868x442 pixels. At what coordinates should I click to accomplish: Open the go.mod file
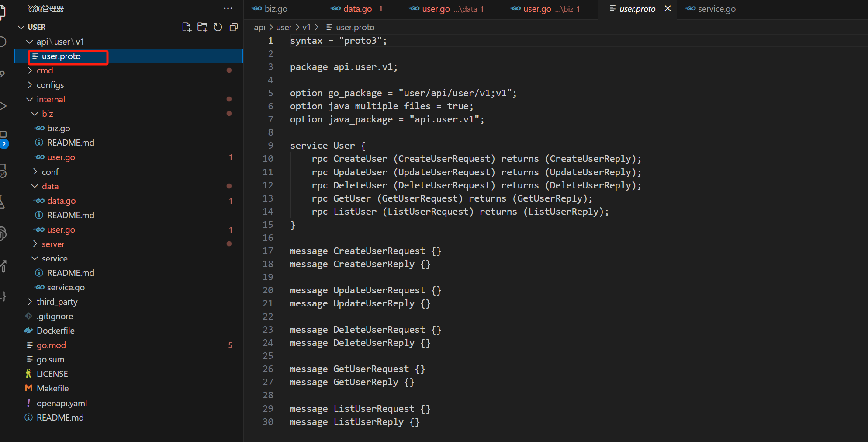(x=128, y=345)
